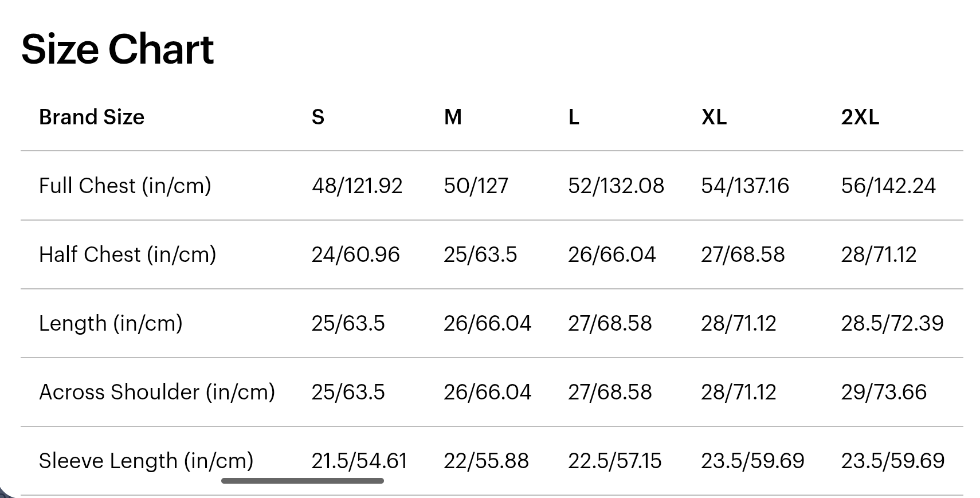Select the Half Chest (in/cm) row label
This screenshot has height=498, width=980.
[x=128, y=254]
